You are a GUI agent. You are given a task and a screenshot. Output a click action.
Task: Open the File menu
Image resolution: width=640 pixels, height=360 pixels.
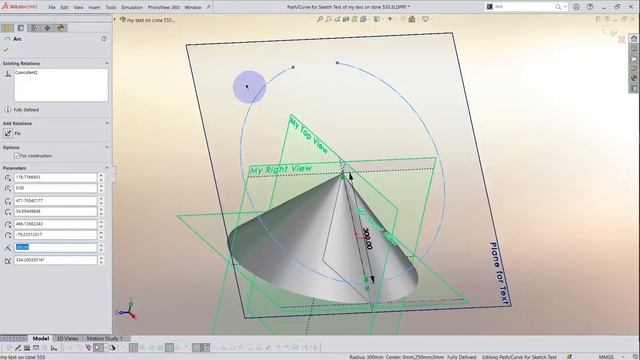pos(52,7)
